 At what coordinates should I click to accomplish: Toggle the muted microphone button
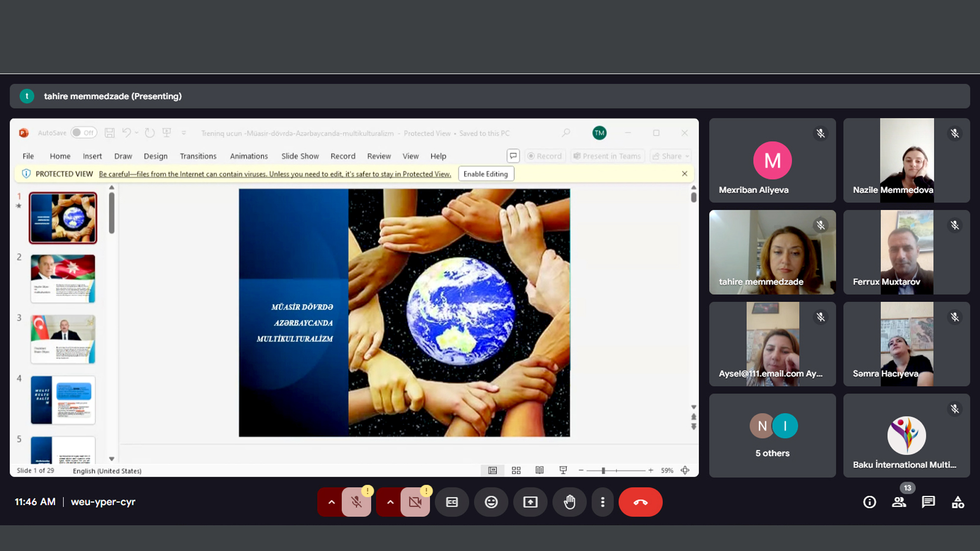coord(356,502)
